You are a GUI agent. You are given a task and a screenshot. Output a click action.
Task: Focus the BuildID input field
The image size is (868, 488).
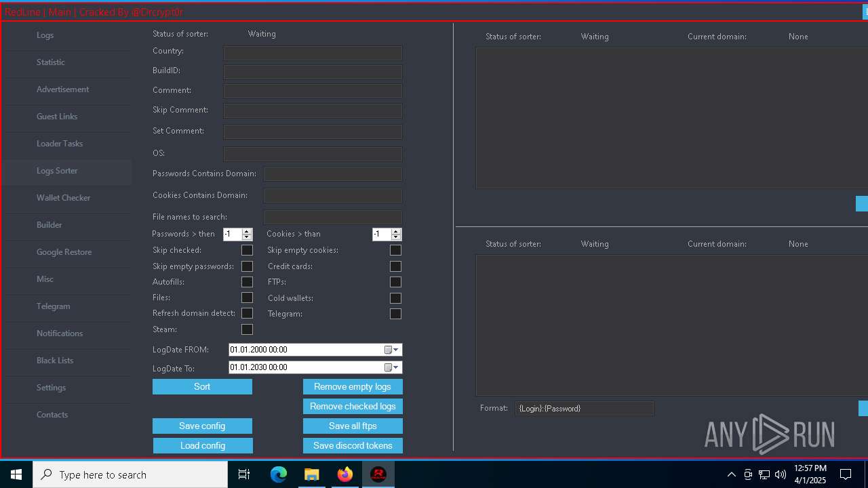(313, 72)
